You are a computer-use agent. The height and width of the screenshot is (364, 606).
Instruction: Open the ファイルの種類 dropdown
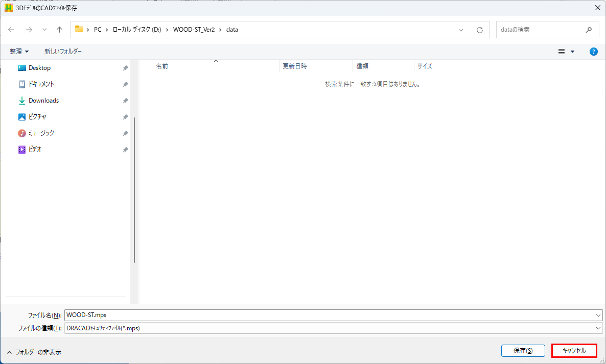[x=598, y=328]
